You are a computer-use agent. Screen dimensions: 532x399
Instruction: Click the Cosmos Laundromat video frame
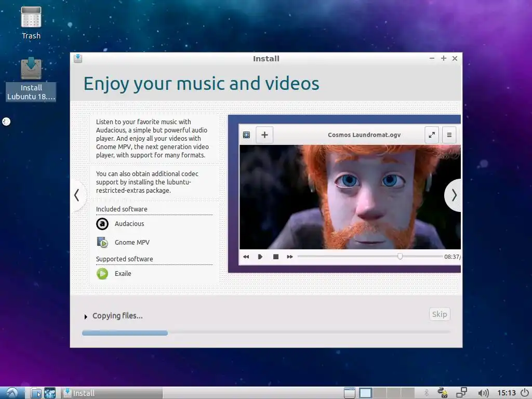click(x=350, y=197)
